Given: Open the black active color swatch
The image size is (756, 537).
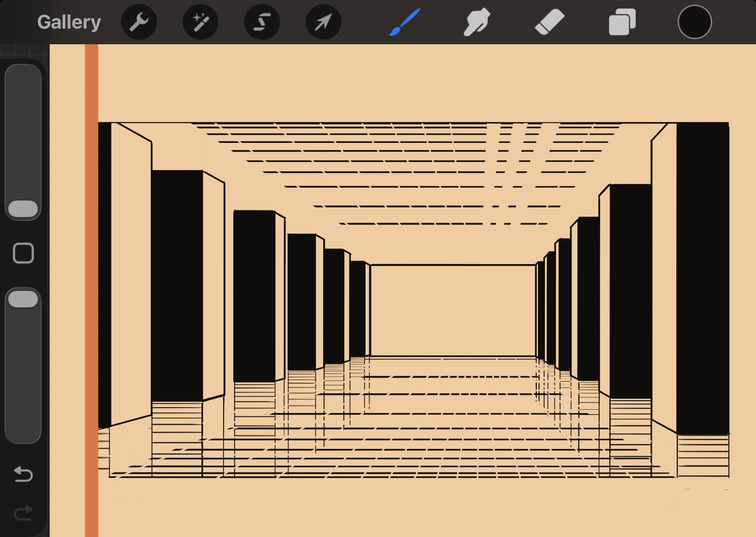Looking at the screenshot, I should [694, 22].
